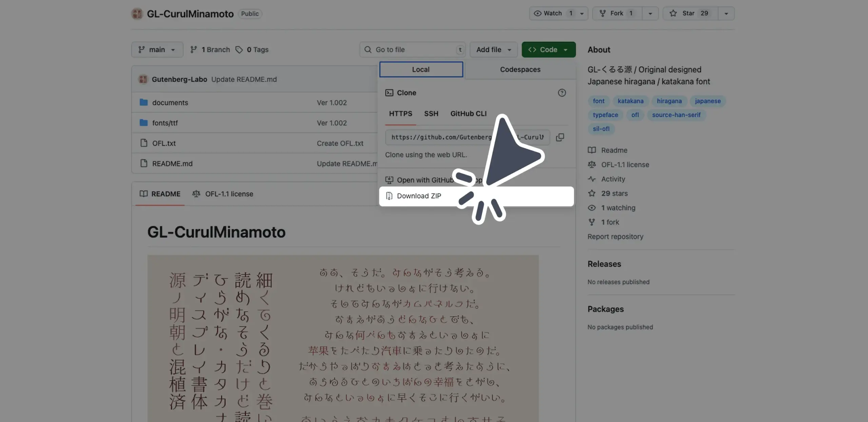This screenshot has height=422, width=868.
Task: Open the Add file dropdown
Action: (x=493, y=49)
